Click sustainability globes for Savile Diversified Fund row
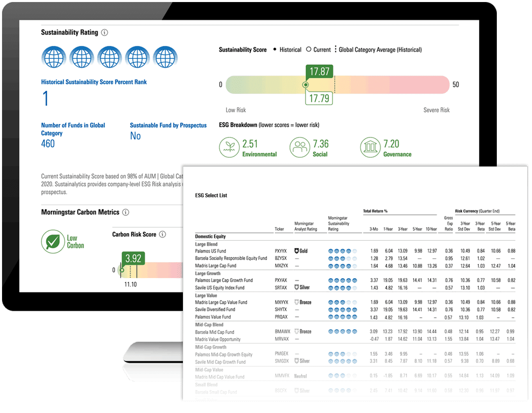The image size is (532, 413). pos(343,310)
